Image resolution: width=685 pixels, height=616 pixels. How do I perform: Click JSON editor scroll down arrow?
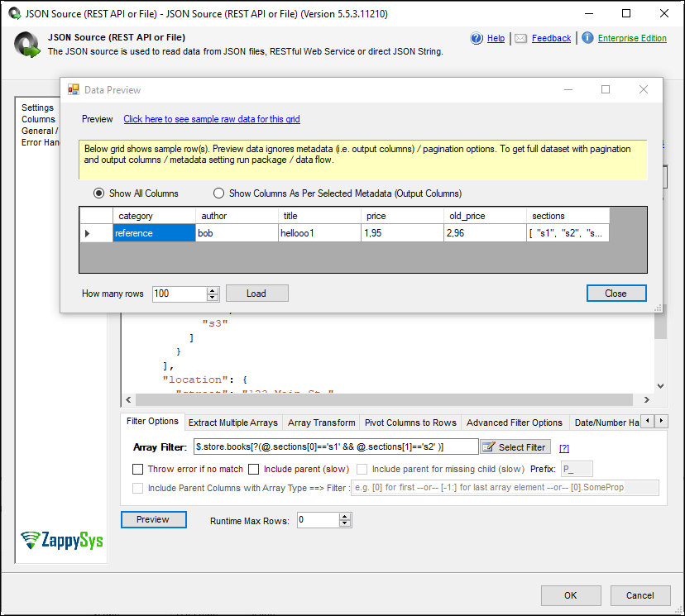click(x=660, y=386)
